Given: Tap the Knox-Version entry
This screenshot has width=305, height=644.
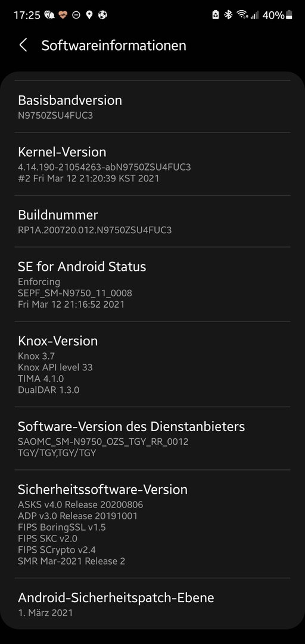Looking at the screenshot, I should (152, 364).
